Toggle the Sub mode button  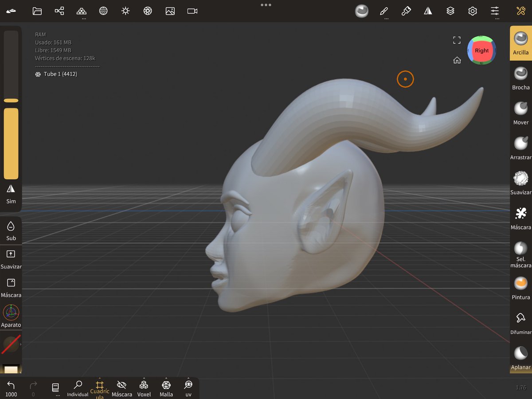click(x=11, y=231)
